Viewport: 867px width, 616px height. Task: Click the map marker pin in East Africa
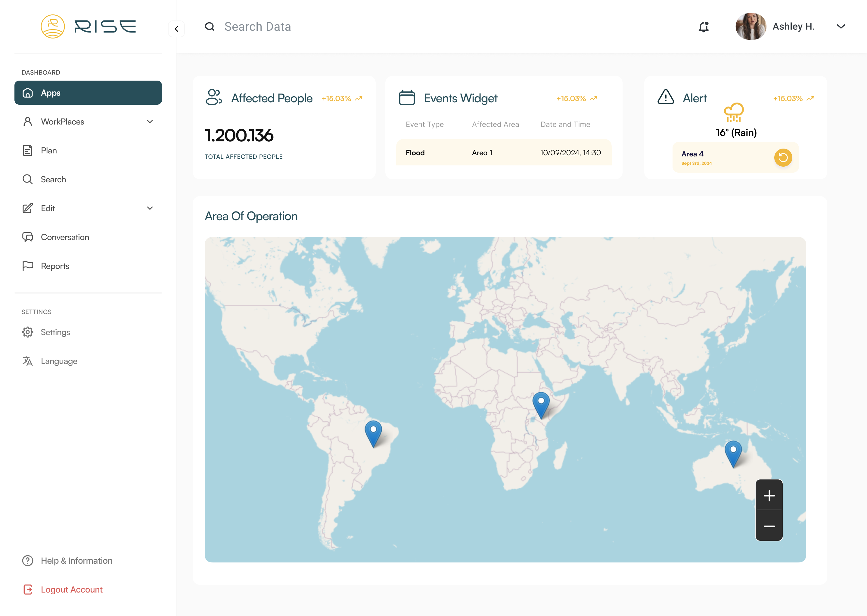click(541, 404)
